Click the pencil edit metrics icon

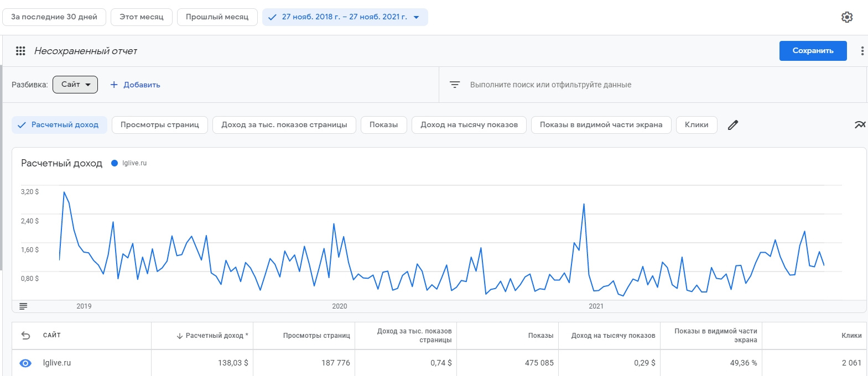pos(733,125)
